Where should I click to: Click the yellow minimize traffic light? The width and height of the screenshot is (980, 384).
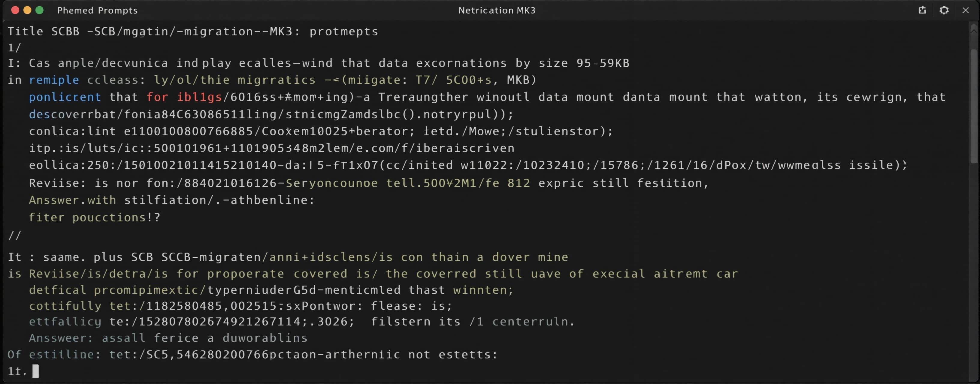(x=27, y=10)
